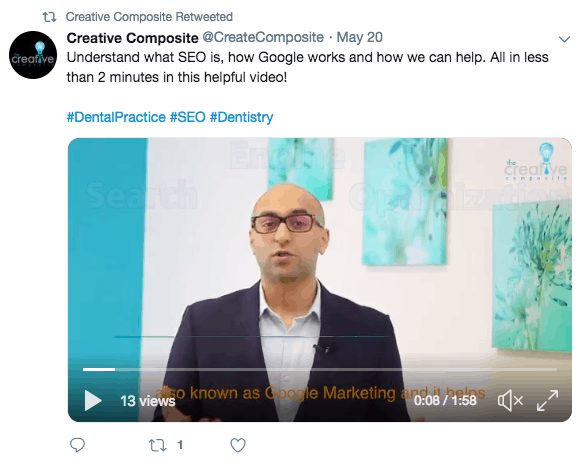Play the SEO video
Image resolution: width=584 pixels, height=463 pixels.
click(x=93, y=400)
